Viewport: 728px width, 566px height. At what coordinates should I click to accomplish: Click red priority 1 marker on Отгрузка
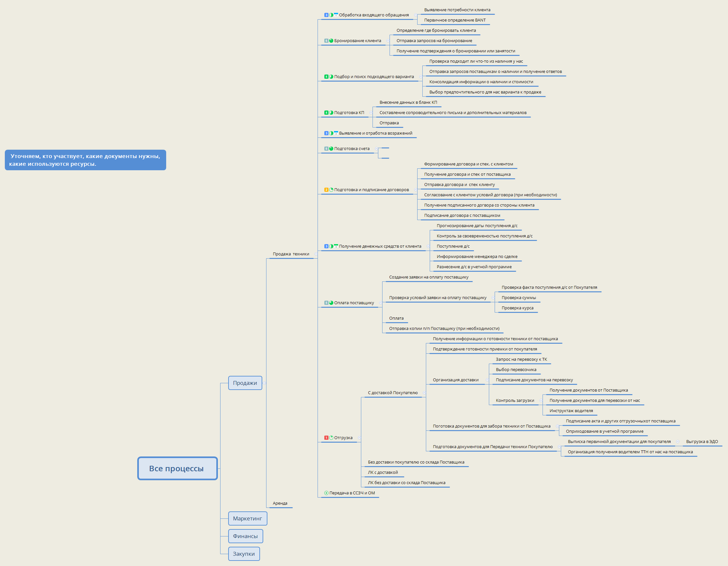click(326, 438)
